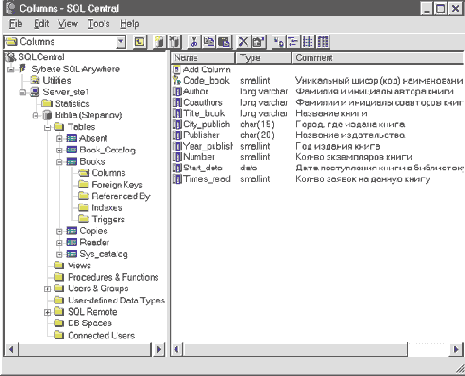
Task: Open the Columns location dropdown
Action: (x=121, y=42)
